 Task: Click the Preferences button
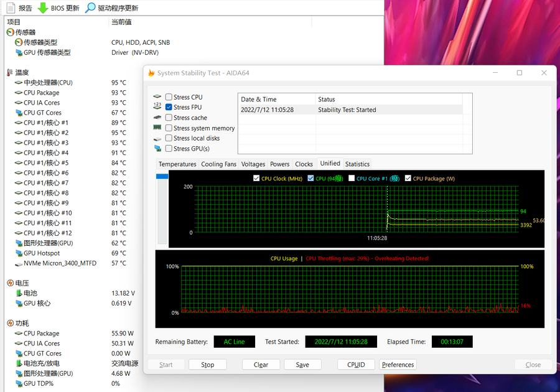click(x=398, y=365)
